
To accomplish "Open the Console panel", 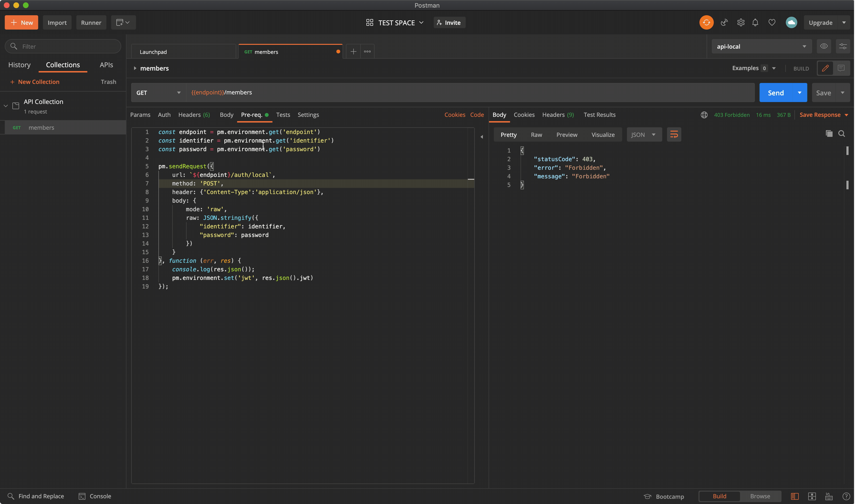I will click(95, 496).
